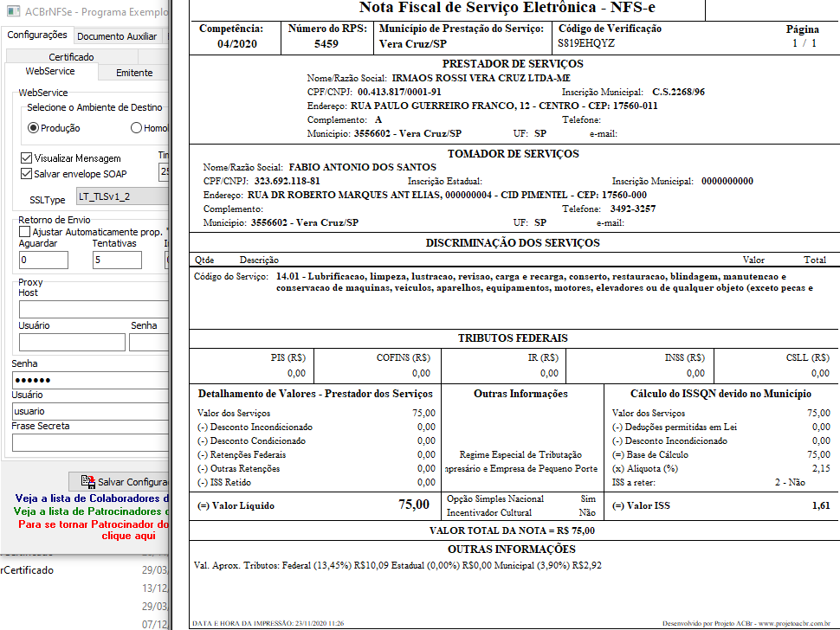Screen dimensions: 840x630
Task: Click the Frase Secreta input field
Action: coord(90,443)
